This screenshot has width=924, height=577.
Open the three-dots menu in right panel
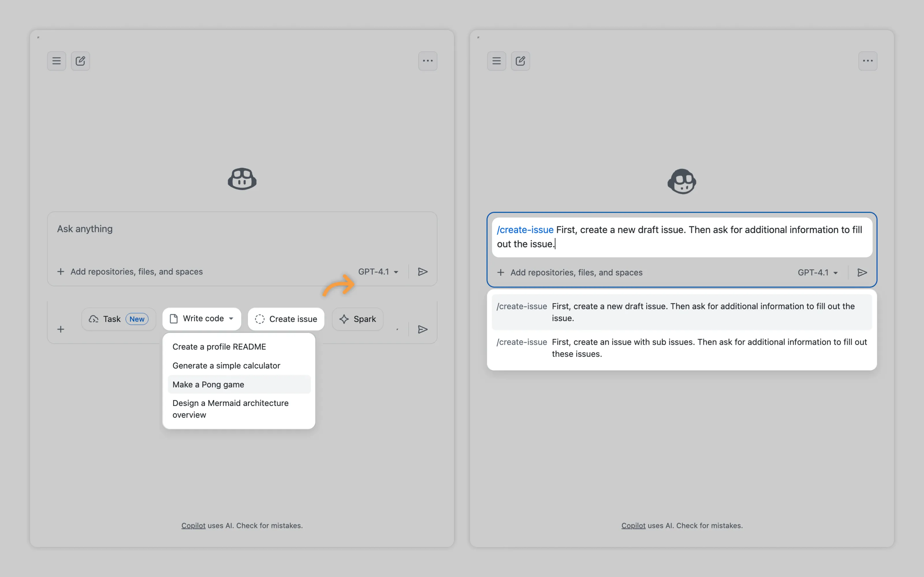(867, 61)
